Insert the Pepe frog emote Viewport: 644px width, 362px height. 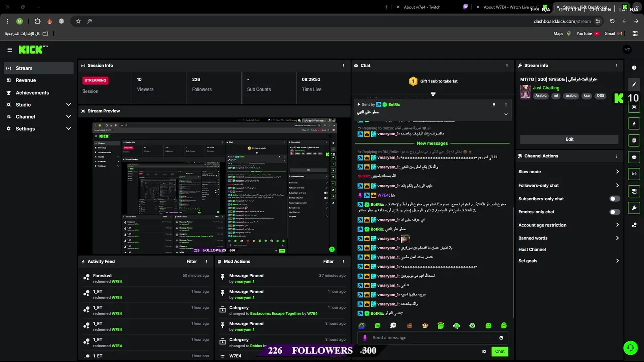pos(362,326)
